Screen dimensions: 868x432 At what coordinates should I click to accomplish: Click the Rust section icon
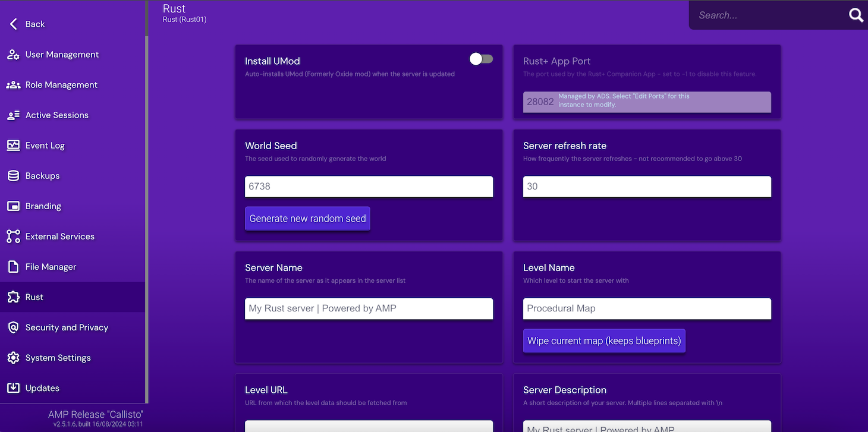click(13, 297)
